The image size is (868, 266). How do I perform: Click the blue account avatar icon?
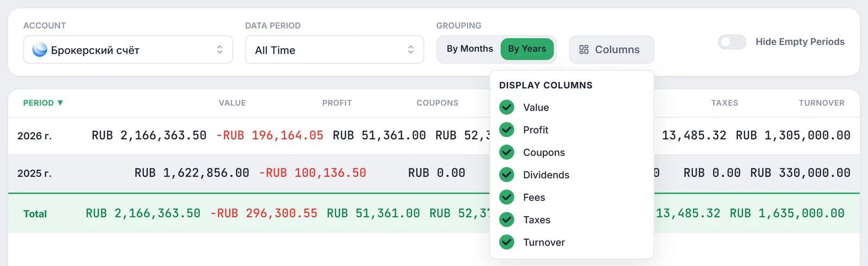[x=40, y=50]
